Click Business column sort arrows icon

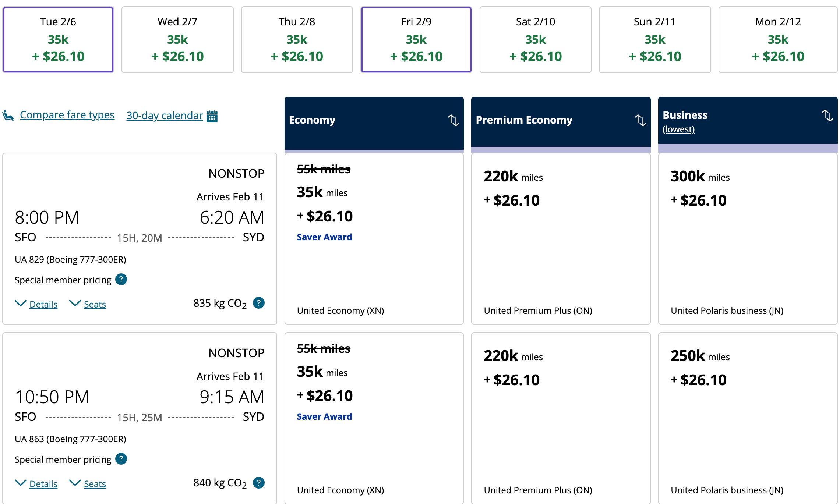(x=827, y=116)
